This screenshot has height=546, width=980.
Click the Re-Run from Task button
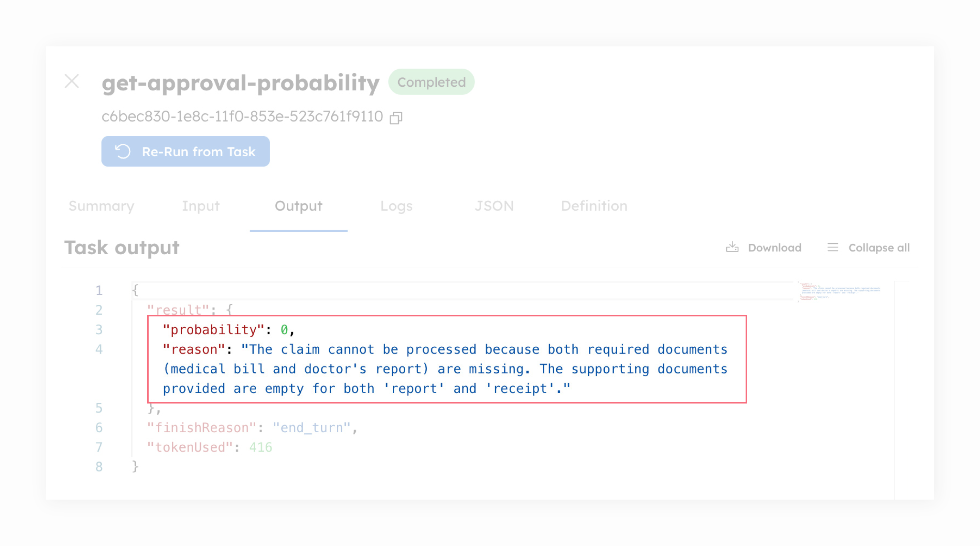pyautogui.click(x=185, y=152)
